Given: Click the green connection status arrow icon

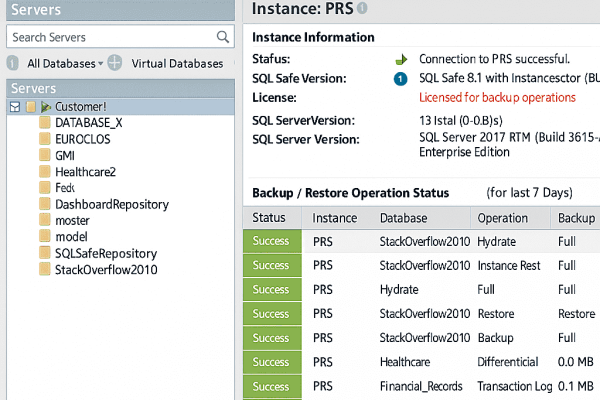Looking at the screenshot, I should 401,59.
